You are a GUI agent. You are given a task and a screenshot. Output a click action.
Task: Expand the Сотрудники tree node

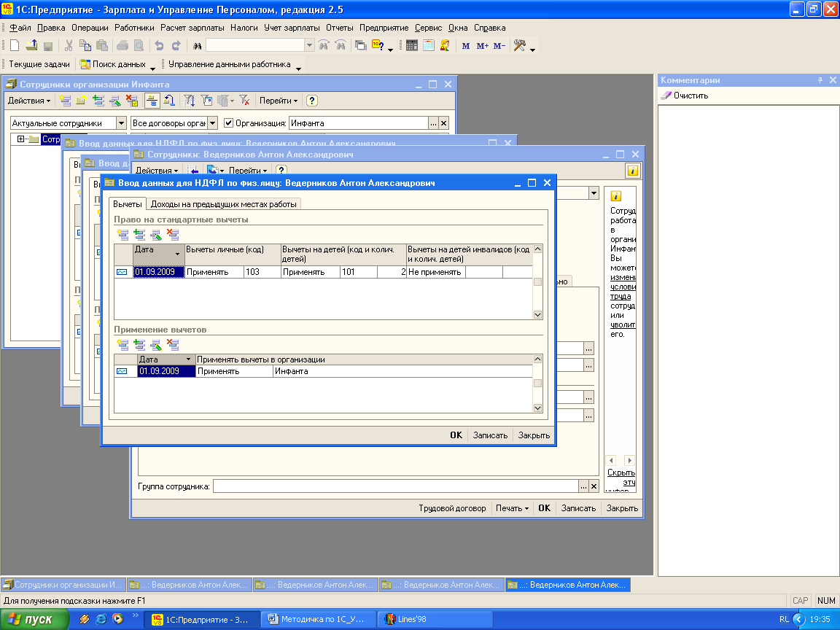(21, 139)
